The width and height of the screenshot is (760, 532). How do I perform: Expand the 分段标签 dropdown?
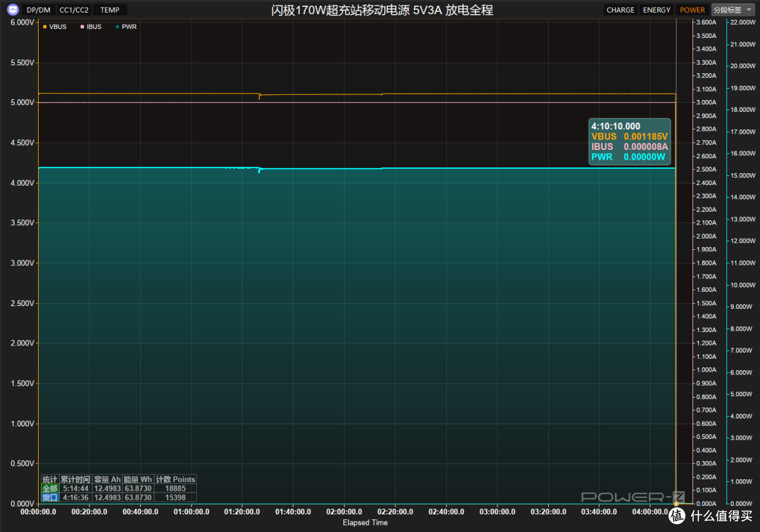(733, 10)
